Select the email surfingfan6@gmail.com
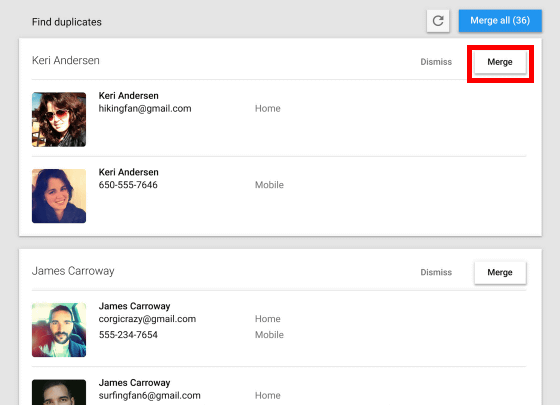 click(x=149, y=396)
